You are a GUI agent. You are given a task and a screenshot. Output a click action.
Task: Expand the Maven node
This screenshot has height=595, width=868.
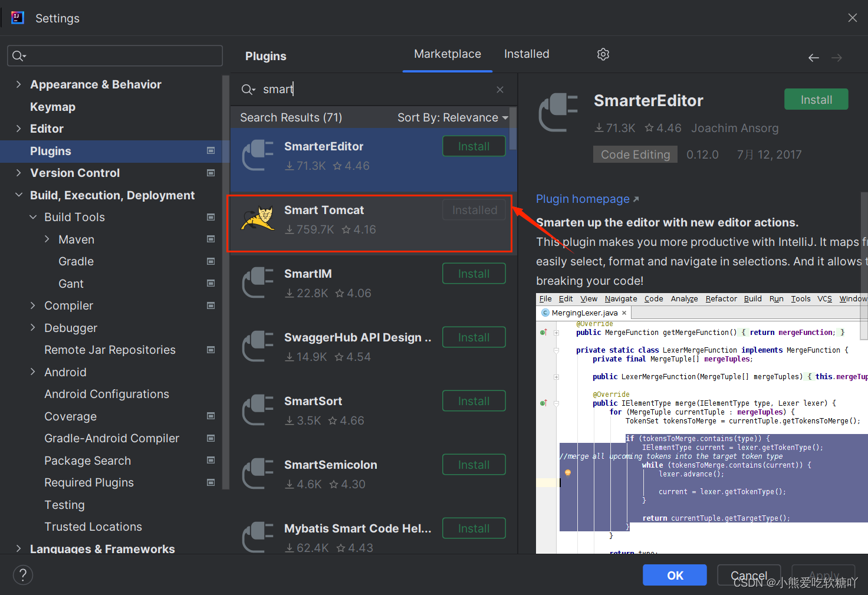pos(47,239)
